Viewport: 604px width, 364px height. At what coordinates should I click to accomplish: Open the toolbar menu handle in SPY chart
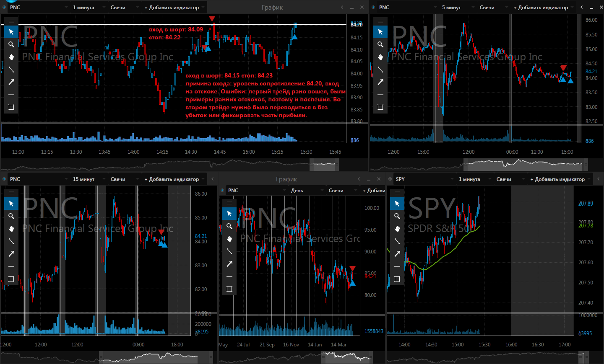(397, 193)
